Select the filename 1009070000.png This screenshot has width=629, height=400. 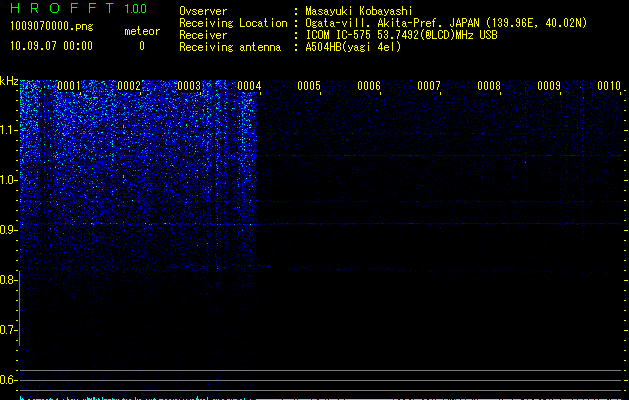(x=52, y=27)
